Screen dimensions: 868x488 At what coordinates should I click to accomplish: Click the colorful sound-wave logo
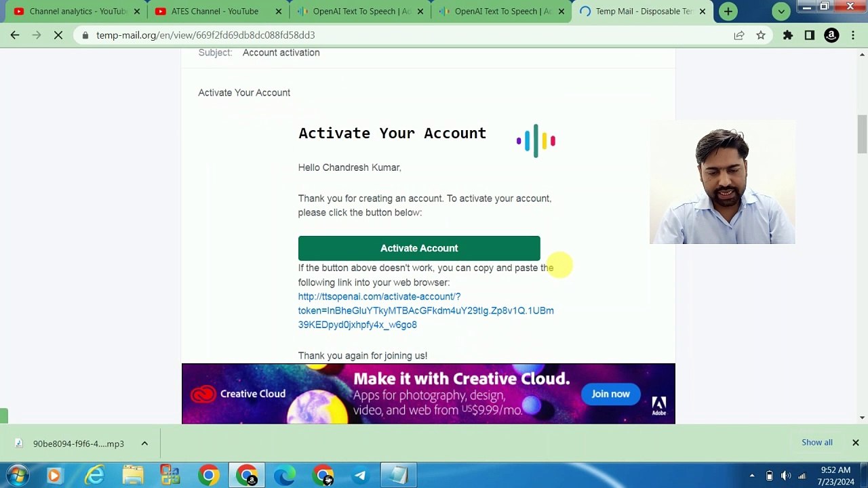tap(536, 141)
